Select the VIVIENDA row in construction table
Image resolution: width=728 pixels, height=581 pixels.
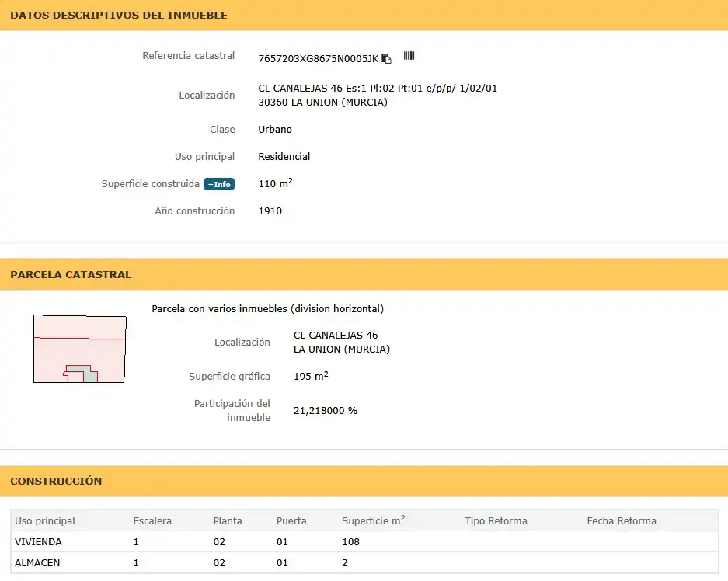pos(365,542)
